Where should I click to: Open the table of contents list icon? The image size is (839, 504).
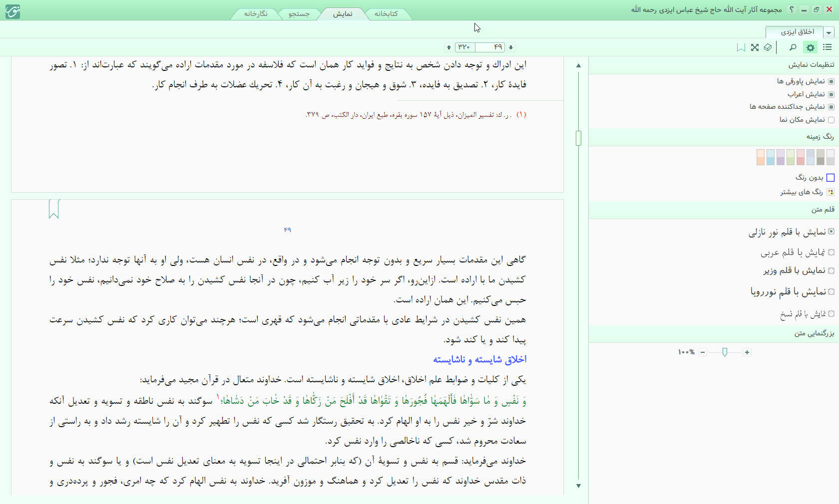tap(827, 47)
